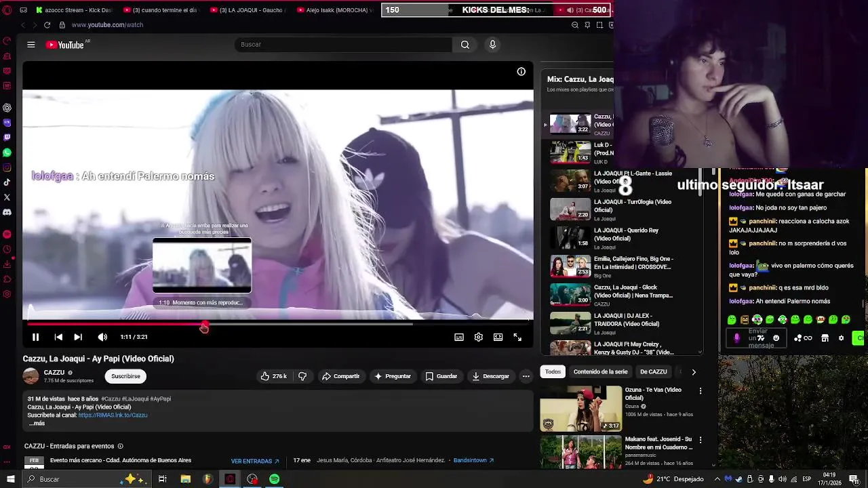
Task: Enter fullscreen mode
Action: tap(517, 337)
